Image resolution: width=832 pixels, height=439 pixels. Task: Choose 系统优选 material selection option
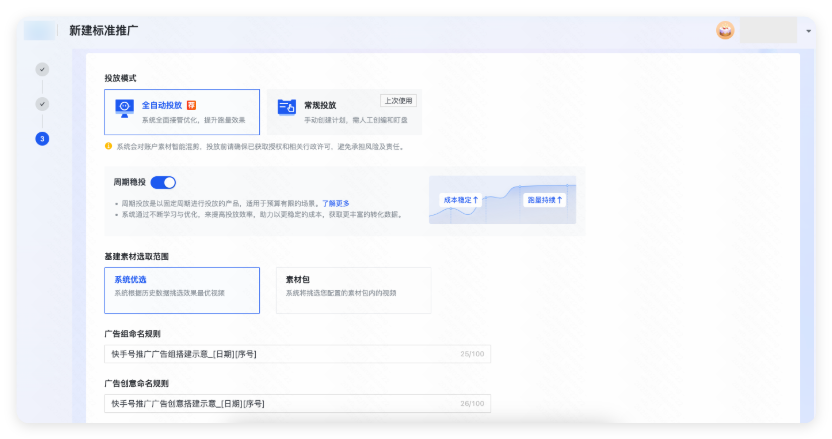pyautogui.click(x=182, y=290)
